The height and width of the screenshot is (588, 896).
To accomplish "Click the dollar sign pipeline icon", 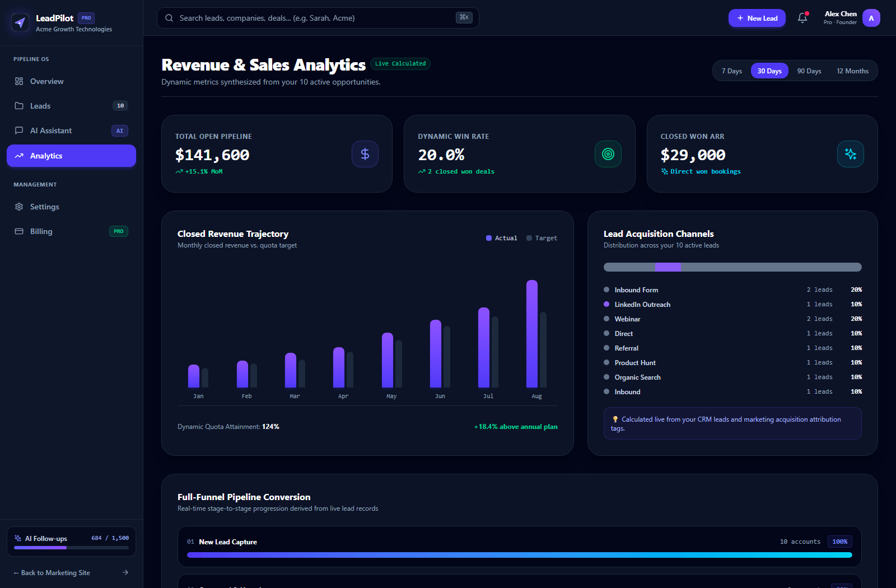I will pos(365,154).
